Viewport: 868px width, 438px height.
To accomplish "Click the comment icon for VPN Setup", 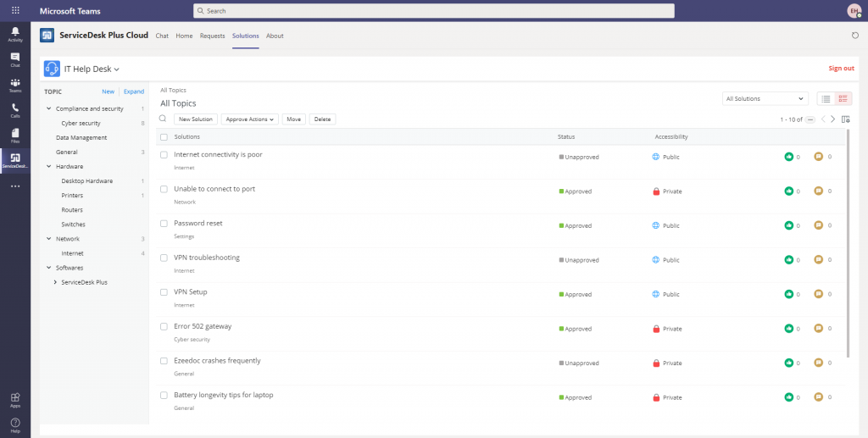I will point(818,294).
